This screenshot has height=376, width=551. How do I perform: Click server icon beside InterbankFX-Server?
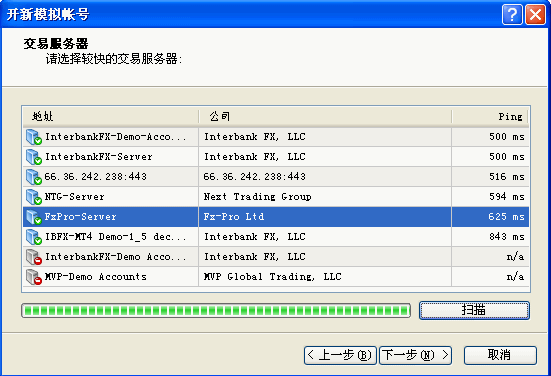coord(34,157)
